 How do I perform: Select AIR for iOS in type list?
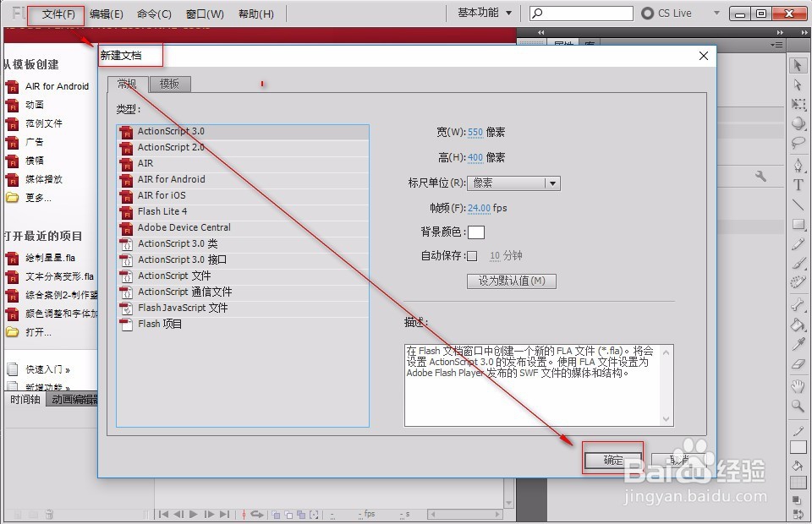point(243,195)
